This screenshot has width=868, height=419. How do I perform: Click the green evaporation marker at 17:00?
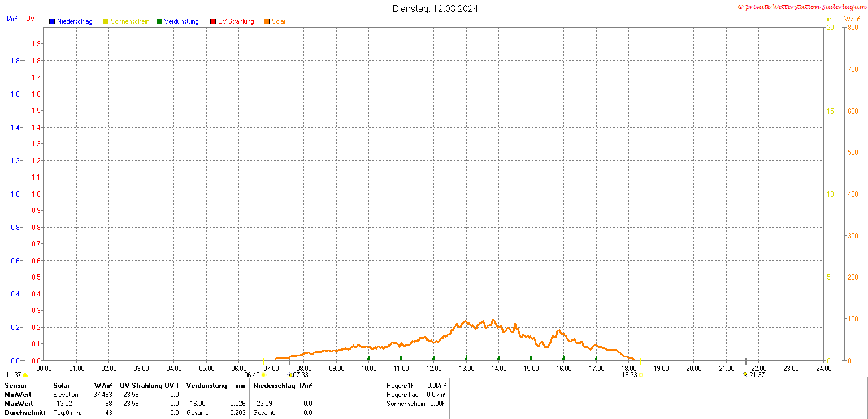[x=596, y=357]
